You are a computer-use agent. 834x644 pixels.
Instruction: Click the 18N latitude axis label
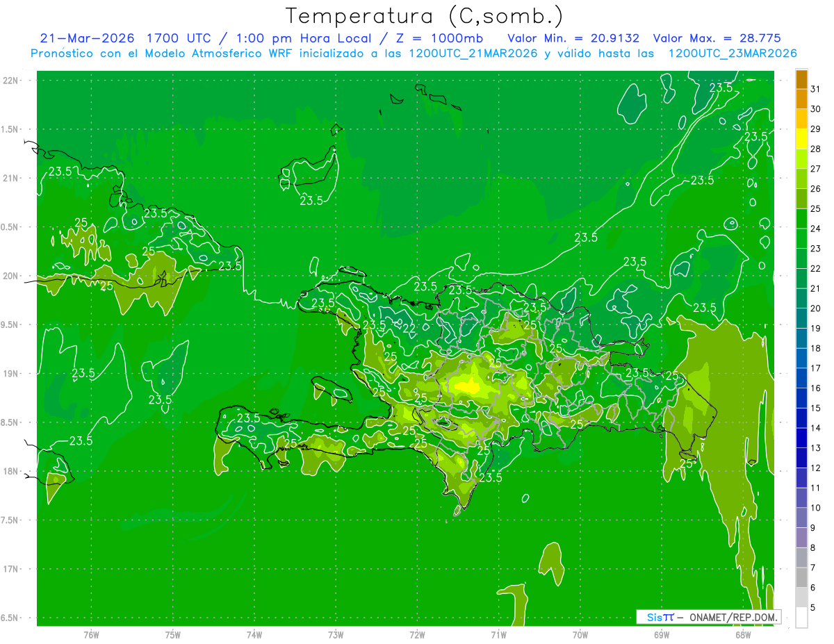12,471
